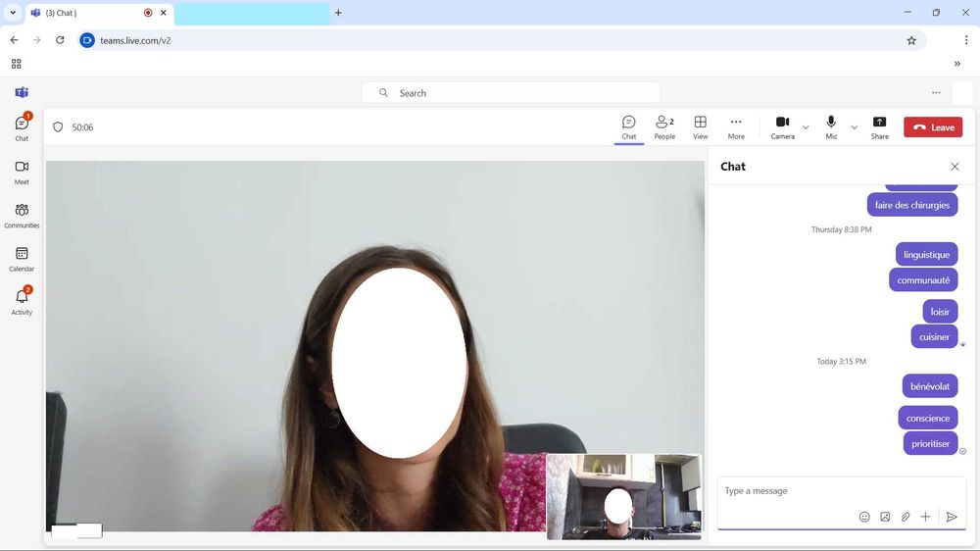Select the 'communauté' message bubble

(x=923, y=280)
